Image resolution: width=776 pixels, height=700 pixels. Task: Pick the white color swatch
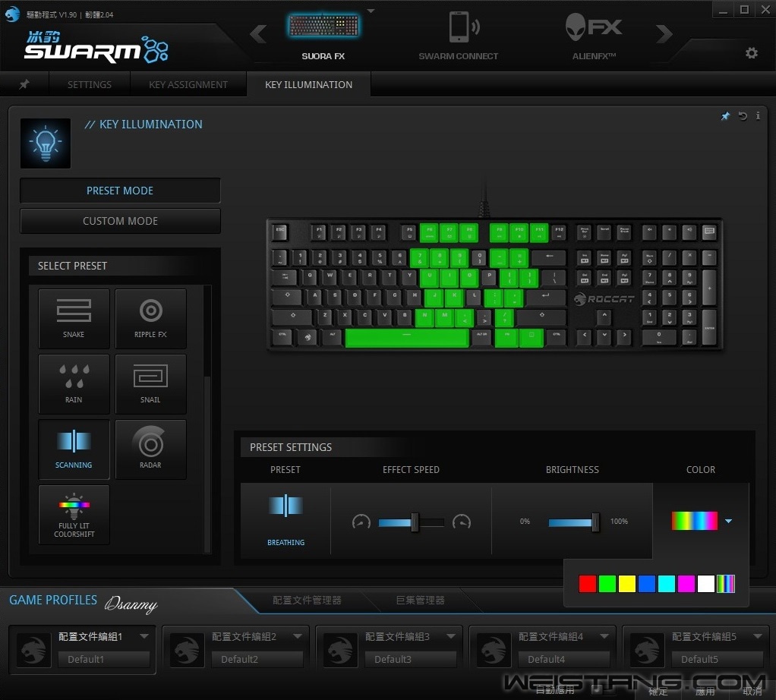click(706, 584)
